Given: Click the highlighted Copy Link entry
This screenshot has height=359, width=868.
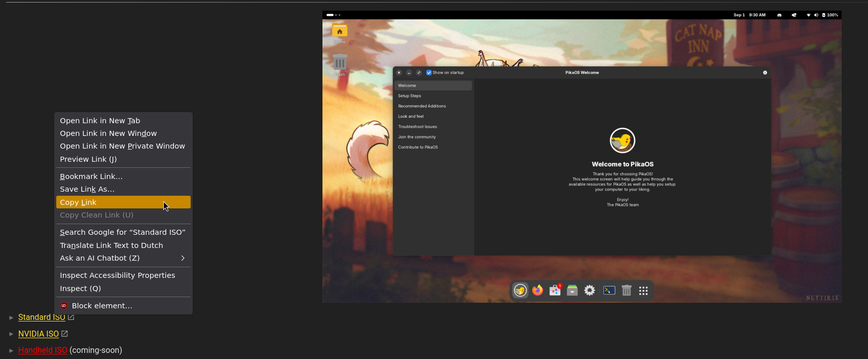Looking at the screenshot, I should (x=123, y=202).
